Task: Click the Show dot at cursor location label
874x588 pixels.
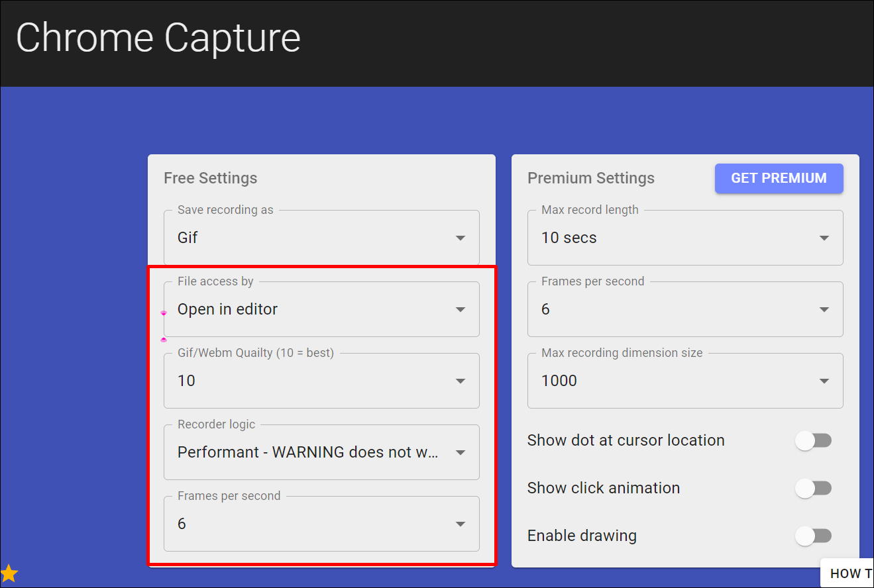Action: click(626, 440)
